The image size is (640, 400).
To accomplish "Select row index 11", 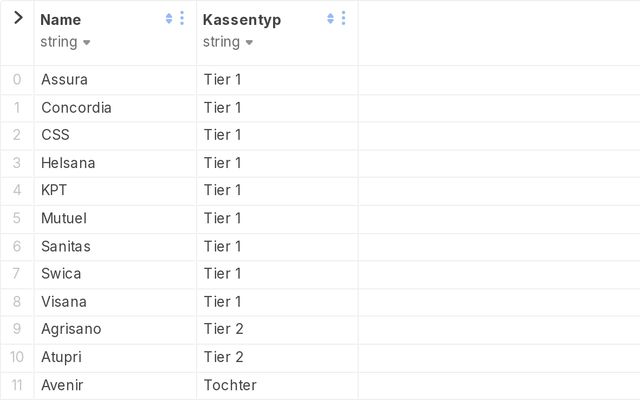I will 17,385.
